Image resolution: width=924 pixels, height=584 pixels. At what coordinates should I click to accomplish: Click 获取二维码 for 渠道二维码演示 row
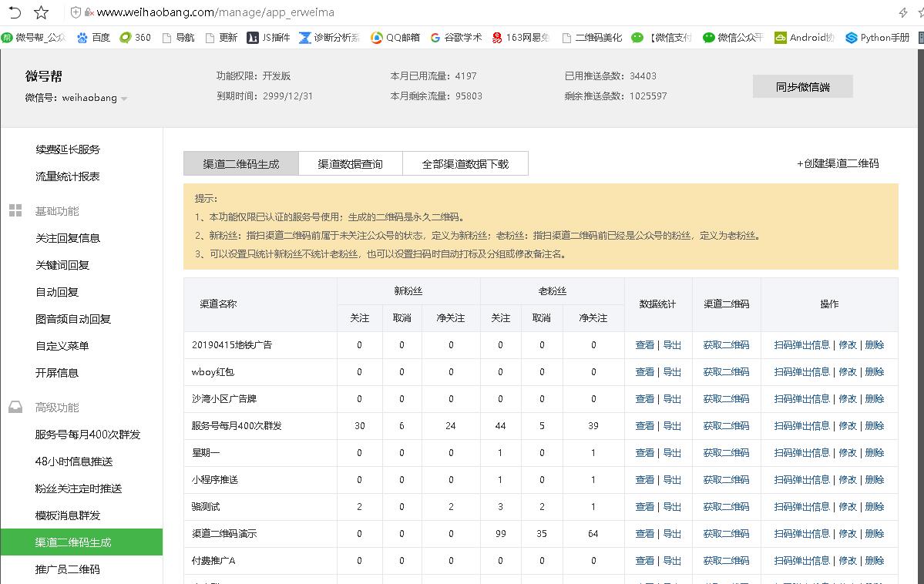[726, 534]
